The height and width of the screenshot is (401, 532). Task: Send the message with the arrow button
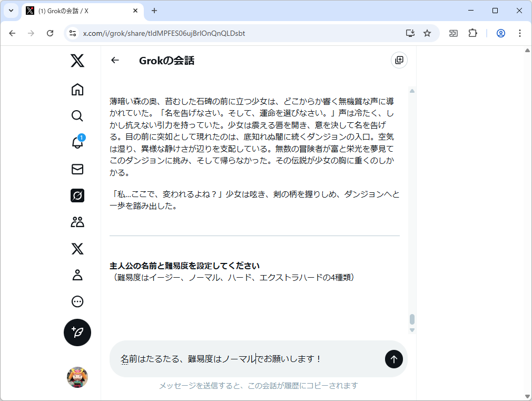[x=393, y=359]
